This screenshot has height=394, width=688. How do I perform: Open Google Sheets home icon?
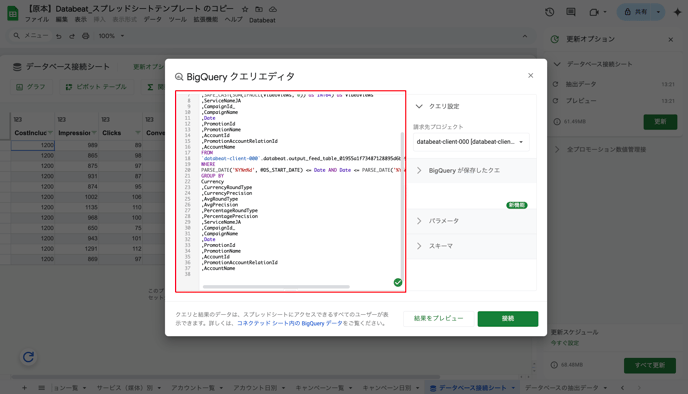tap(13, 13)
